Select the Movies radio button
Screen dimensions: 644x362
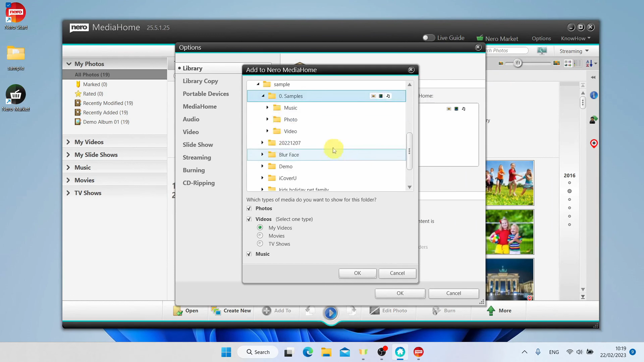tap(260, 235)
